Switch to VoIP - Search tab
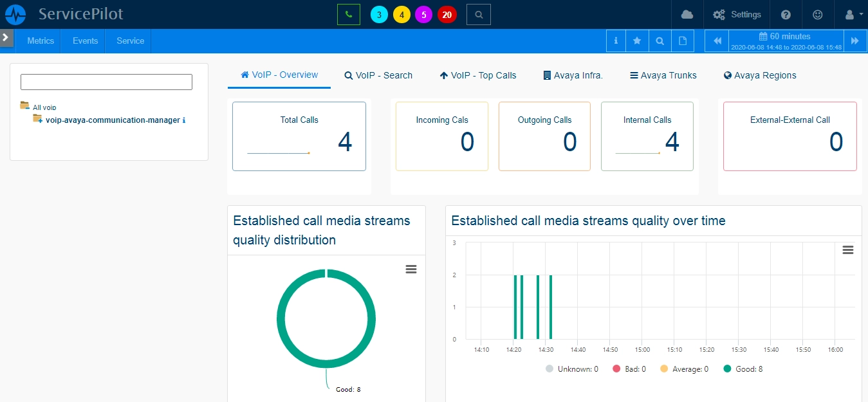This screenshot has height=402, width=868. click(378, 75)
